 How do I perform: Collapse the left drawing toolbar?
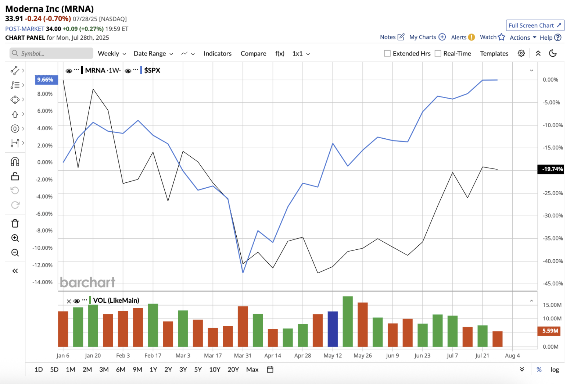(x=15, y=271)
